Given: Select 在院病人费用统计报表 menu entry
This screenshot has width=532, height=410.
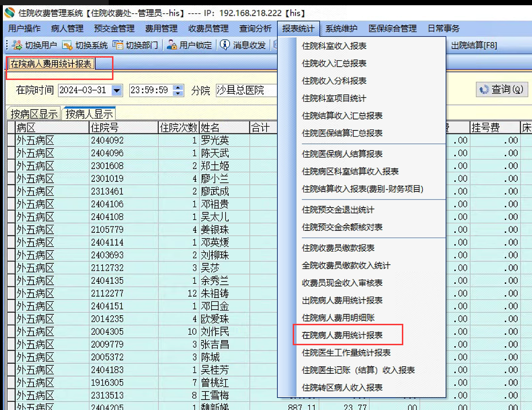Looking at the screenshot, I should pos(342,335).
